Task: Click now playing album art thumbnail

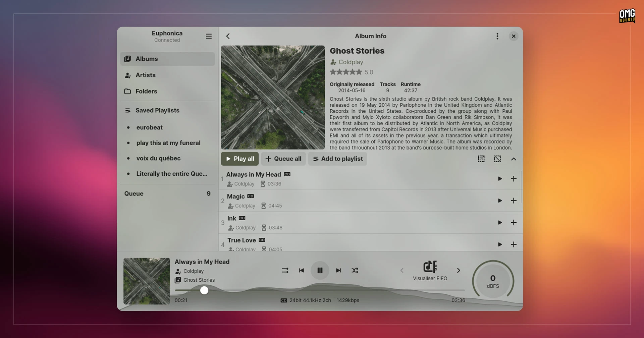Action: (147, 281)
